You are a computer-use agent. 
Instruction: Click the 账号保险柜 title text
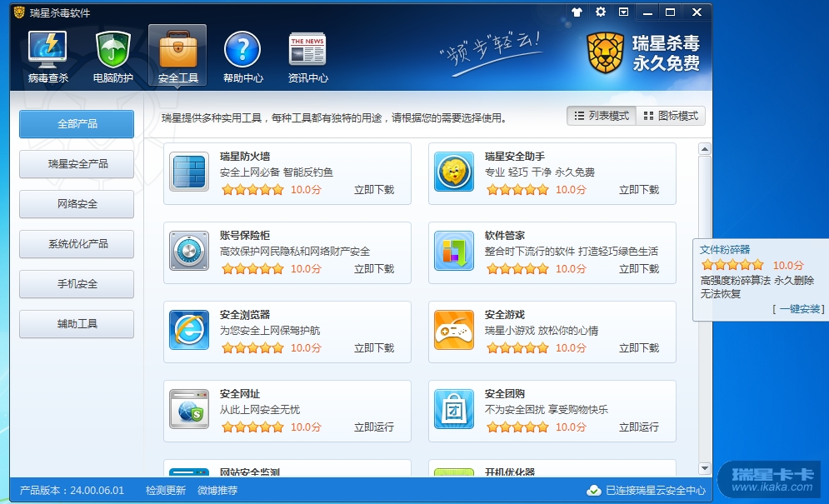pos(245,236)
